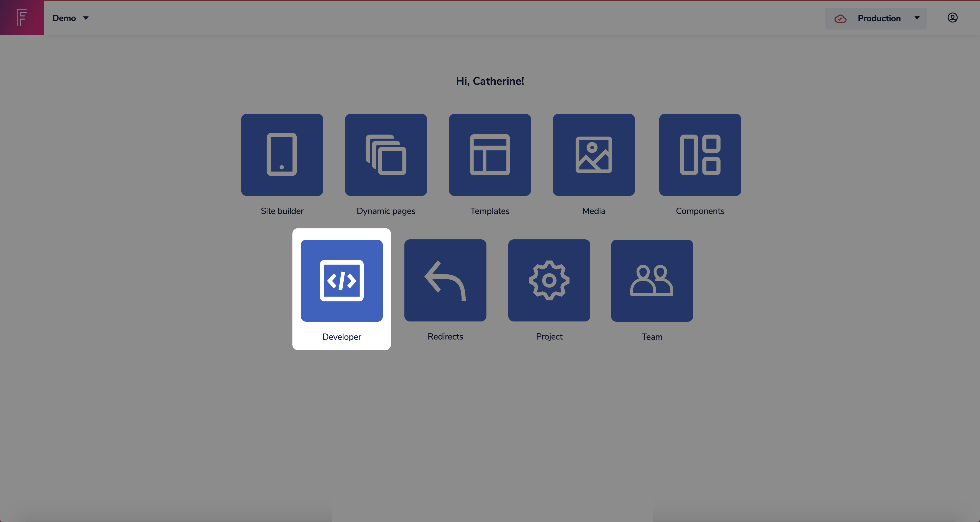Click the Hi, Catherine! greeting heading

pos(490,81)
